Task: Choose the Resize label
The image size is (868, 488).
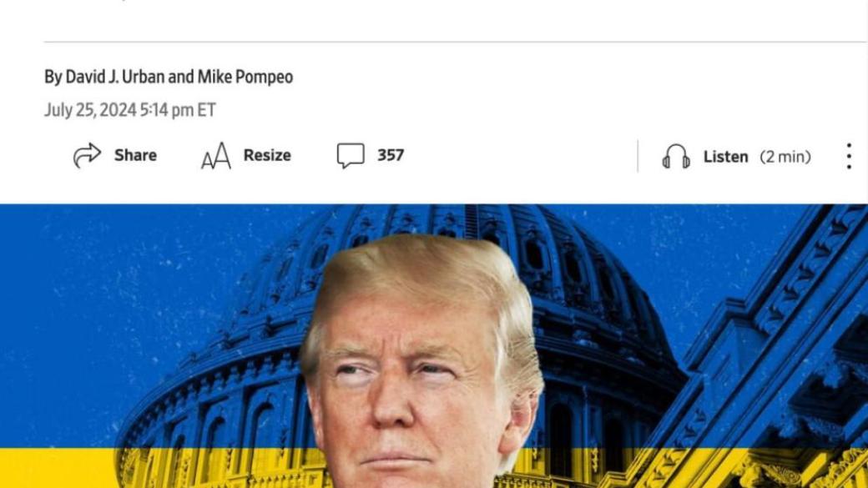Action: (x=267, y=155)
